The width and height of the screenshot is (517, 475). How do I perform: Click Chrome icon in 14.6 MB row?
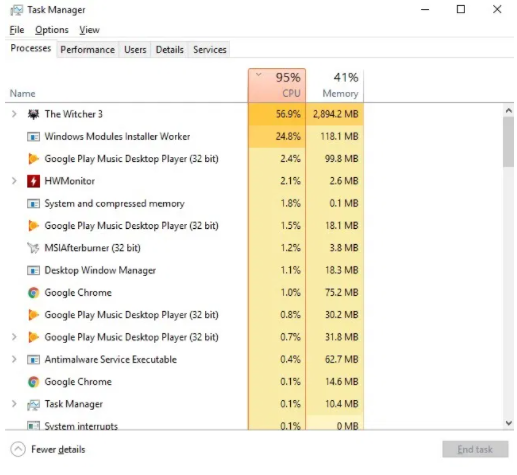tap(33, 382)
